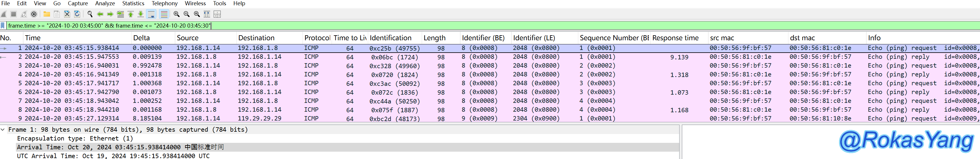
Task: Reload the current capture file
Action: point(77,14)
